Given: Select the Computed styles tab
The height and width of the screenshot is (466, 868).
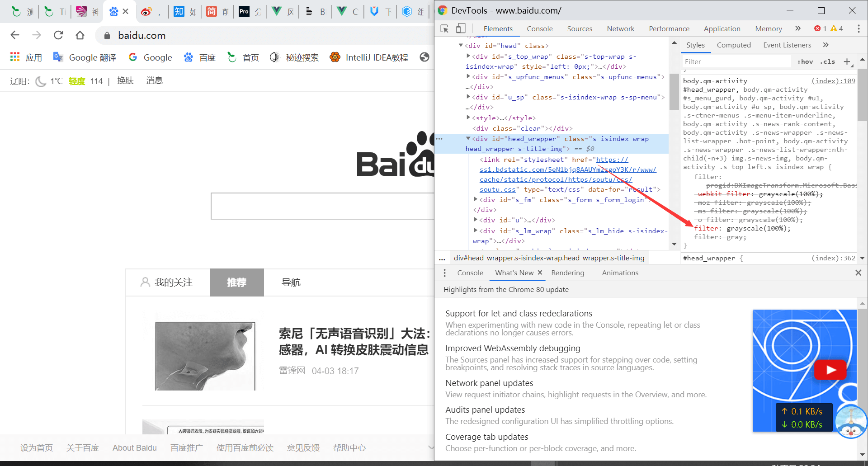Looking at the screenshot, I should (734, 45).
